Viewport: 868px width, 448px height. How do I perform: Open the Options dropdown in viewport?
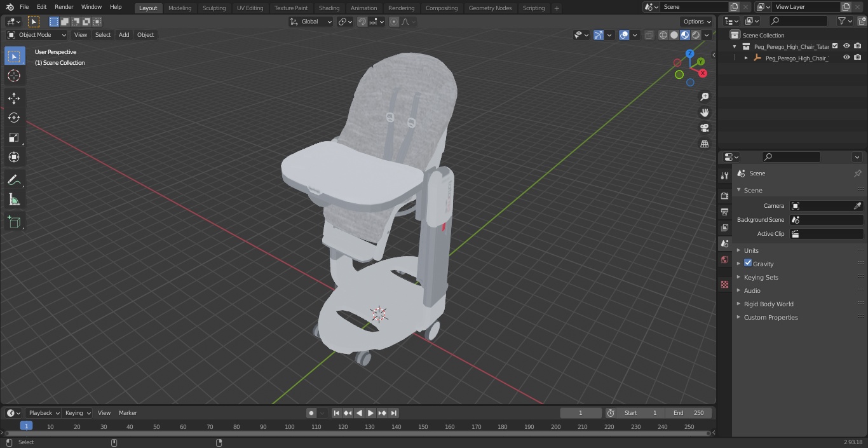coord(697,22)
